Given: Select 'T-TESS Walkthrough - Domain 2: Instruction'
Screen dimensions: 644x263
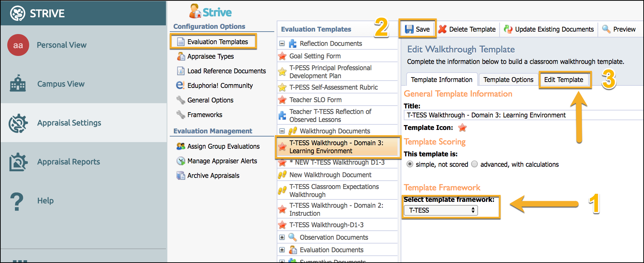Looking at the screenshot, I should [337, 209].
